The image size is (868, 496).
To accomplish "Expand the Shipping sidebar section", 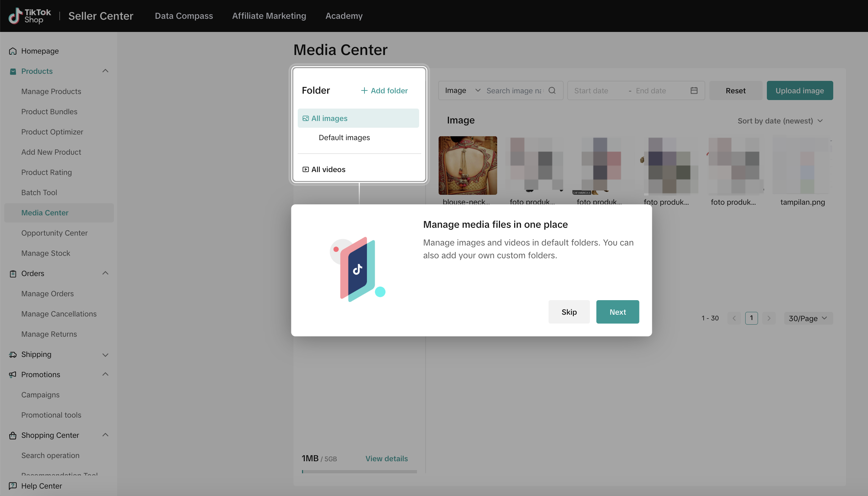I will pos(105,355).
